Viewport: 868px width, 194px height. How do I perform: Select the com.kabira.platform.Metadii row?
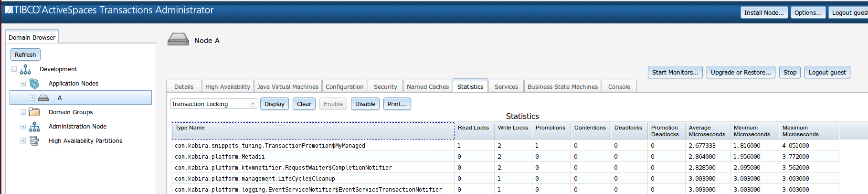click(505, 157)
